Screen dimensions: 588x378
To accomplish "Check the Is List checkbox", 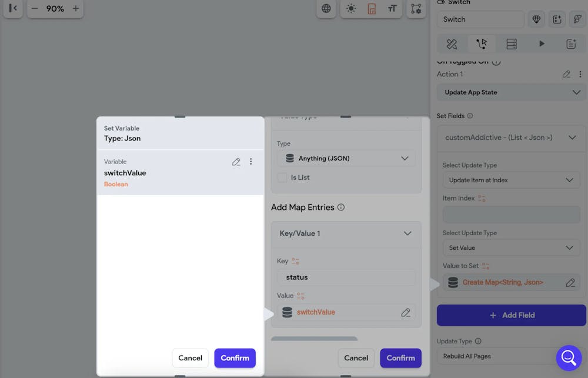I will pos(282,177).
